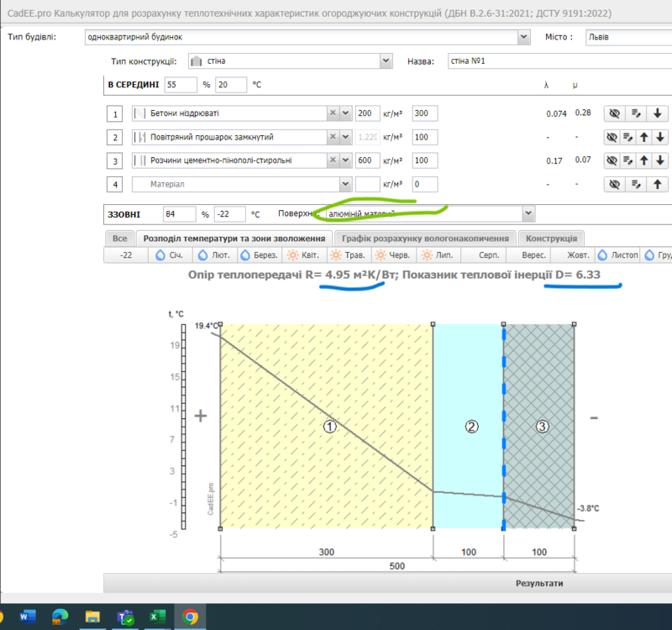
Task: Open Excel from the taskbar
Action: (x=156, y=617)
